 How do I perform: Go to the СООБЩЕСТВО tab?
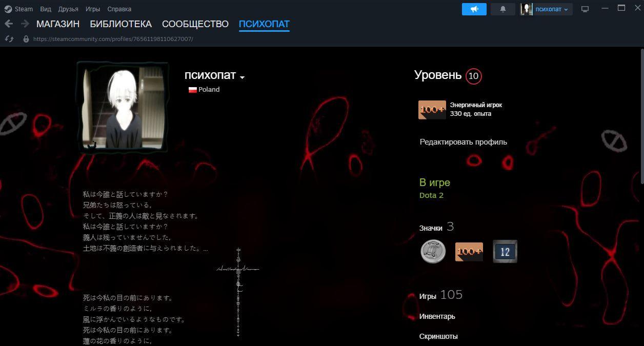point(195,24)
